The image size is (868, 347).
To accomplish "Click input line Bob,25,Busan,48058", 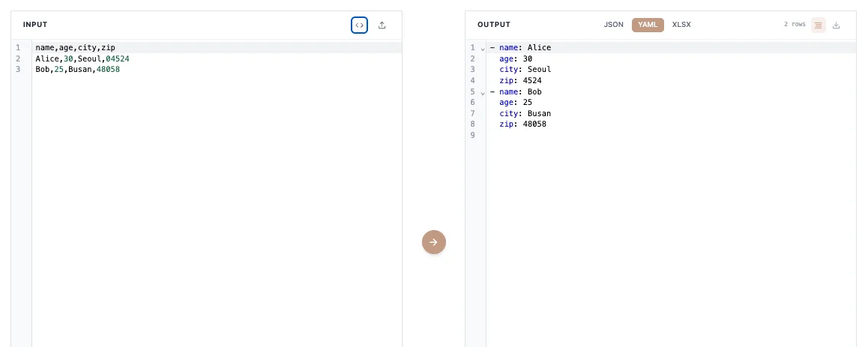I will (77, 70).
